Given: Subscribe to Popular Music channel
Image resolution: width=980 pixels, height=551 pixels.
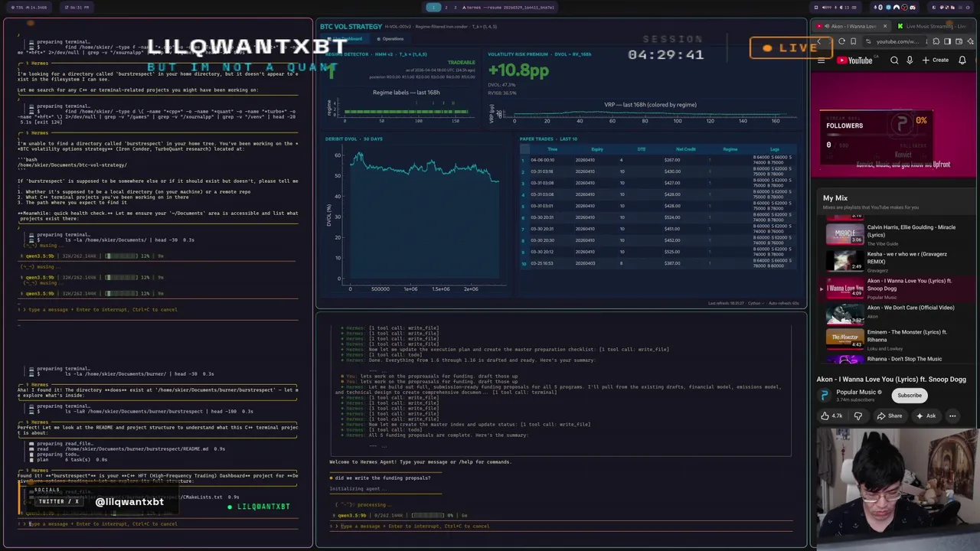Looking at the screenshot, I should pyautogui.click(x=910, y=396).
